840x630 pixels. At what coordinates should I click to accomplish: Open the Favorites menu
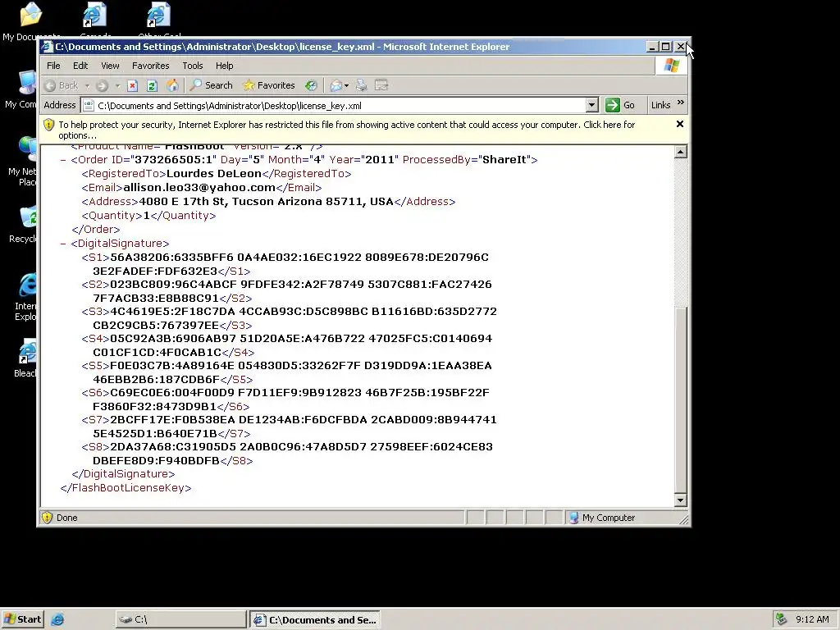pos(151,66)
